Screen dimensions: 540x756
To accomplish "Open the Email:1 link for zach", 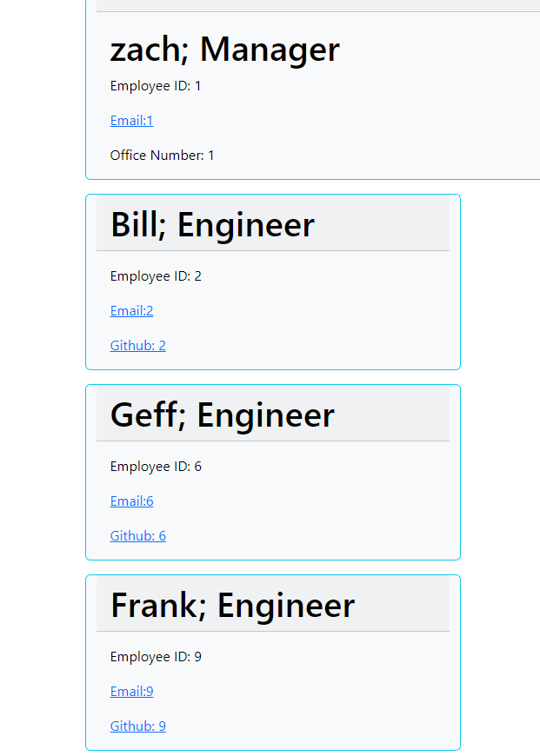I will (131, 120).
